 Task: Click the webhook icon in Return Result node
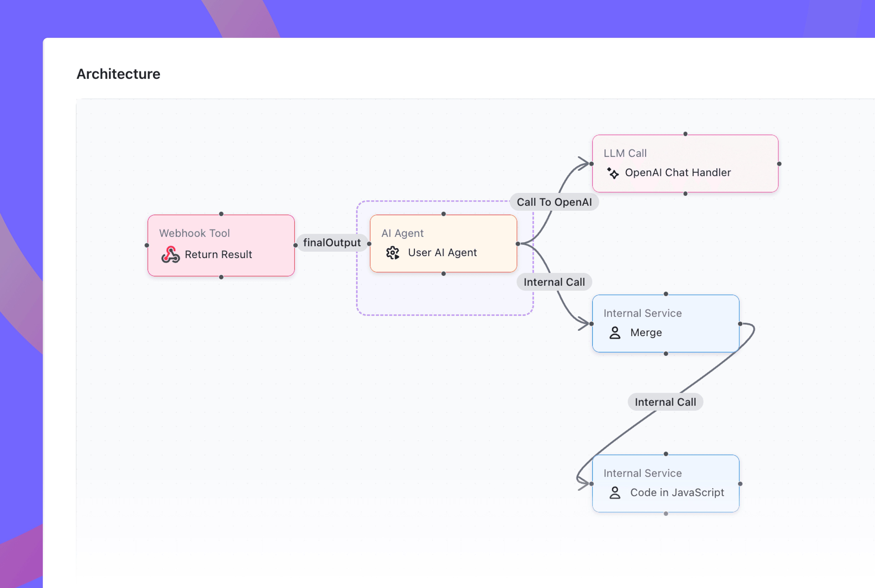(x=170, y=255)
